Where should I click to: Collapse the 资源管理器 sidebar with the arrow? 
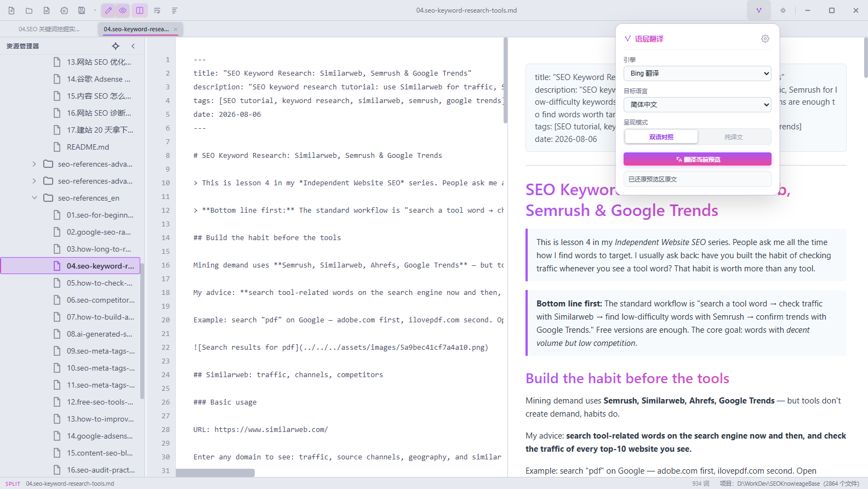[133, 46]
